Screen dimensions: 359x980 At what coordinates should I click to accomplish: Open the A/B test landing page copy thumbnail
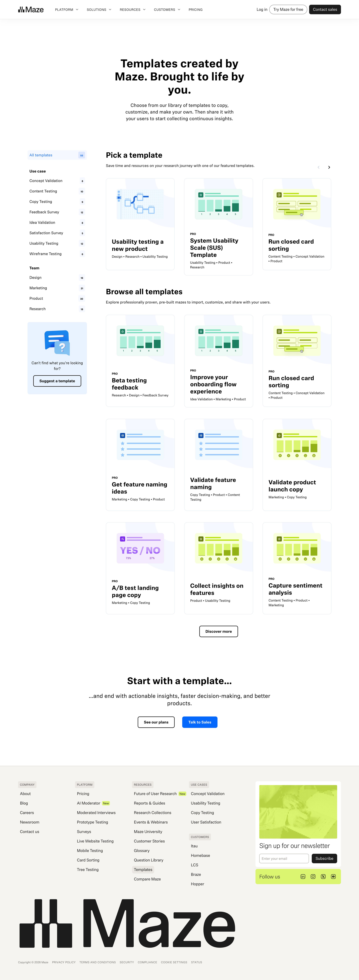140,548
